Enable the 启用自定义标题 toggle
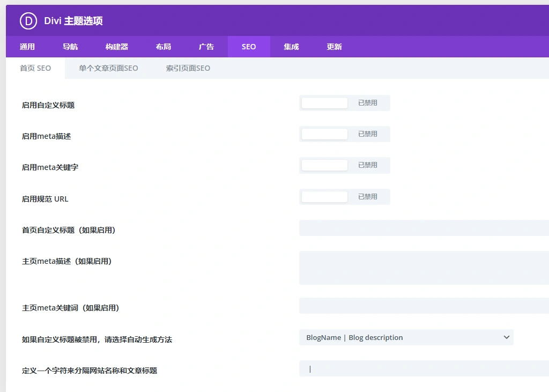Viewport: 549px width, 392px height. point(324,102)
